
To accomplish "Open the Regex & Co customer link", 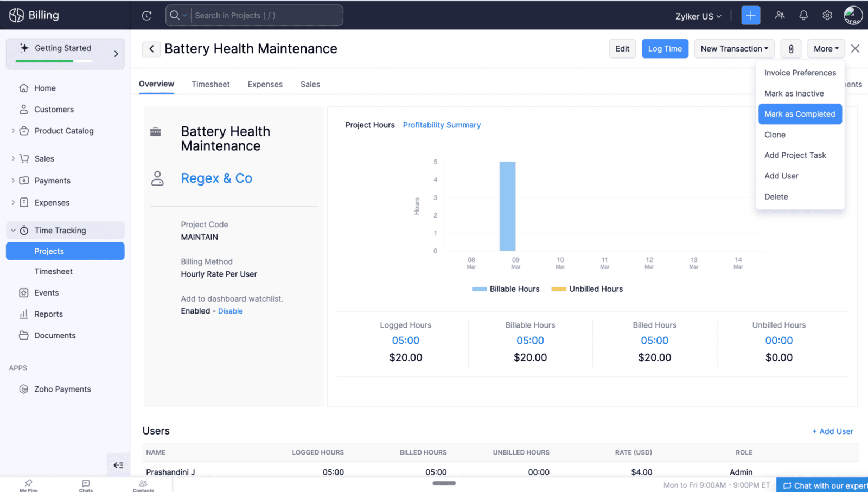I will [x=216, y=178].
